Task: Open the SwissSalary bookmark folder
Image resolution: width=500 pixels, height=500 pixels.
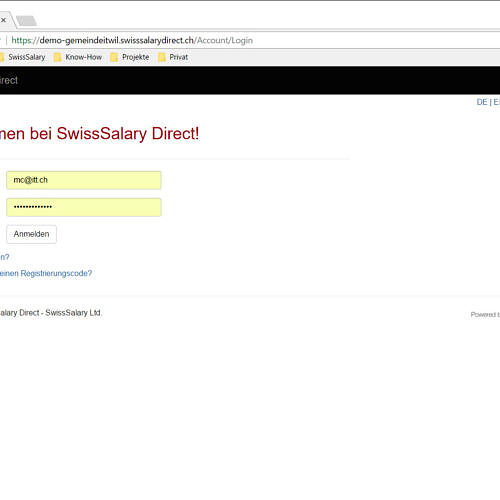Action: [22, 57]
